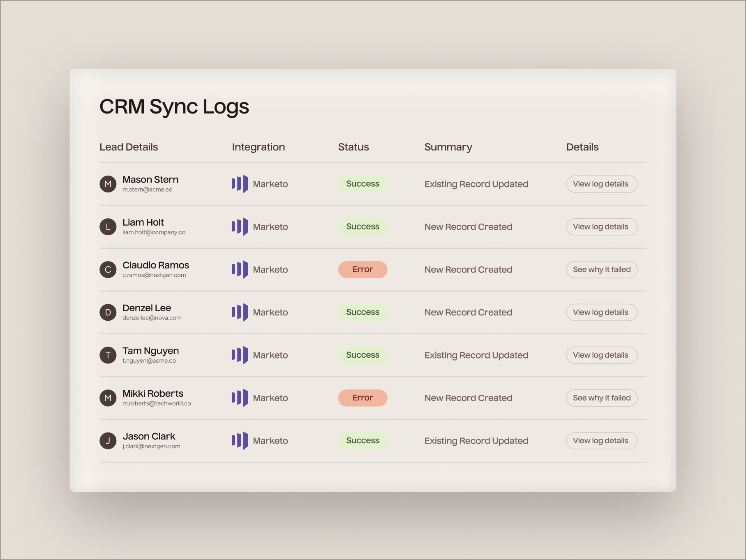The image size is (746, 560).
Task: Click Success status badge for Tam Nguyen
Action: tap(363, 355)
